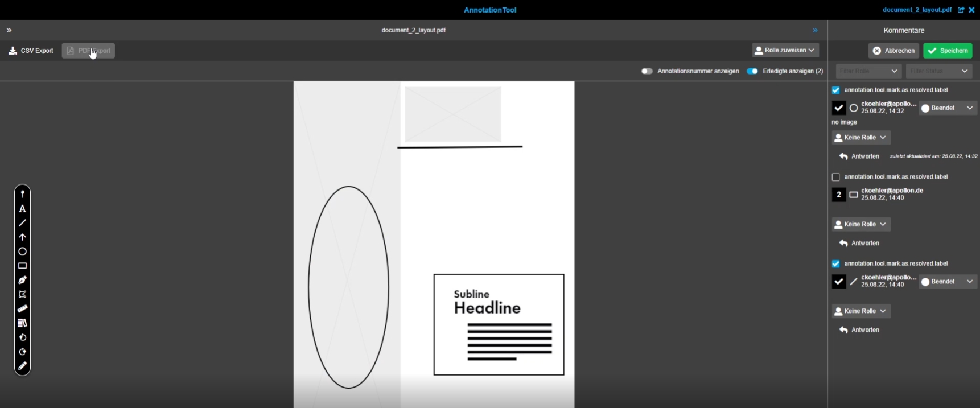Image resolution: width=980 pixels, height=408 pixels.
Task: Select the rectangle shape tool
Action: pos(22,266)
